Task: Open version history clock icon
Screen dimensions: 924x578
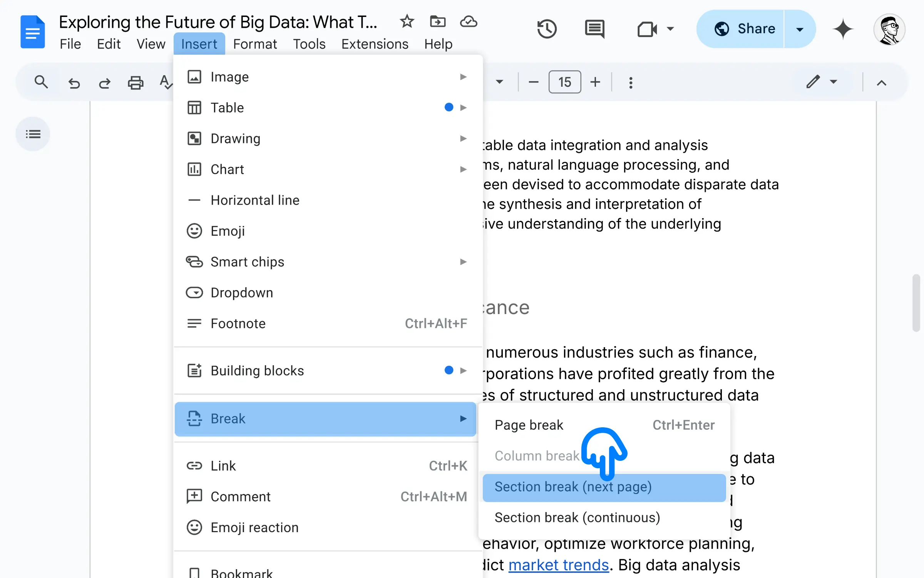Action: click(547, 29)
